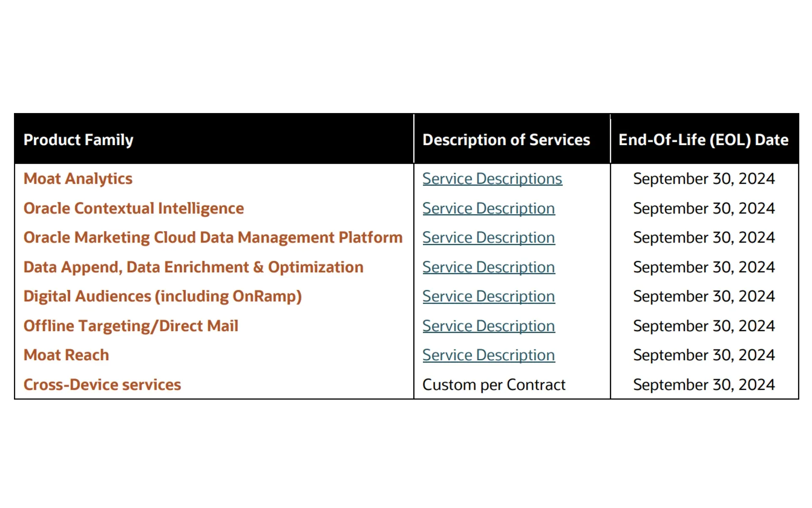Open Oracle Contextual Intelligence Service Description link

488,208
